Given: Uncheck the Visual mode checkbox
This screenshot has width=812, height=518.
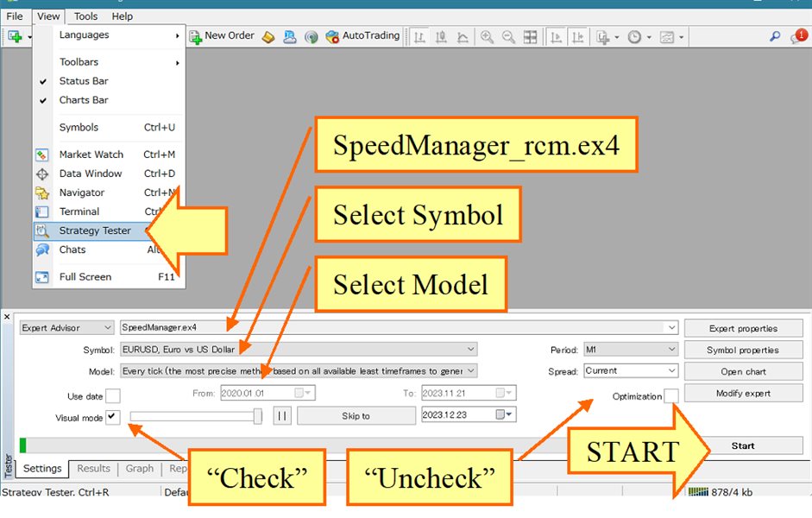Looking at the screenshot, I should click(x=113, y=417).
